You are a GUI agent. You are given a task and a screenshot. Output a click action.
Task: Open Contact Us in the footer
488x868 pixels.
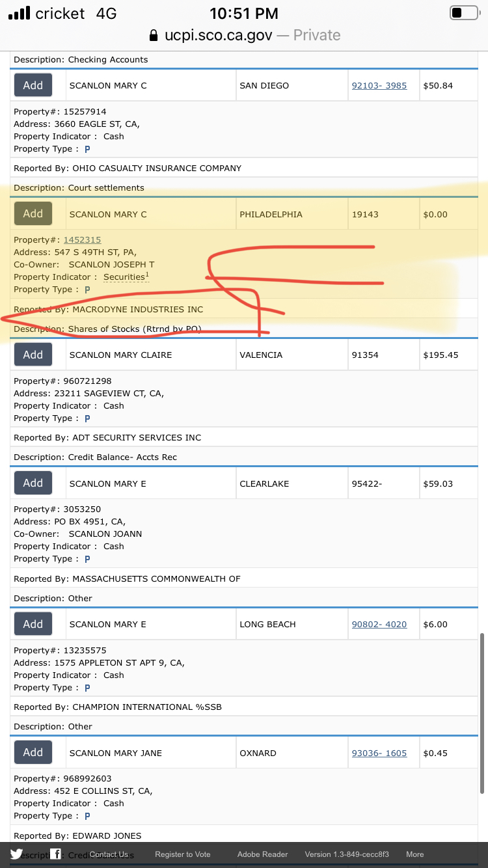pos(109,854)
